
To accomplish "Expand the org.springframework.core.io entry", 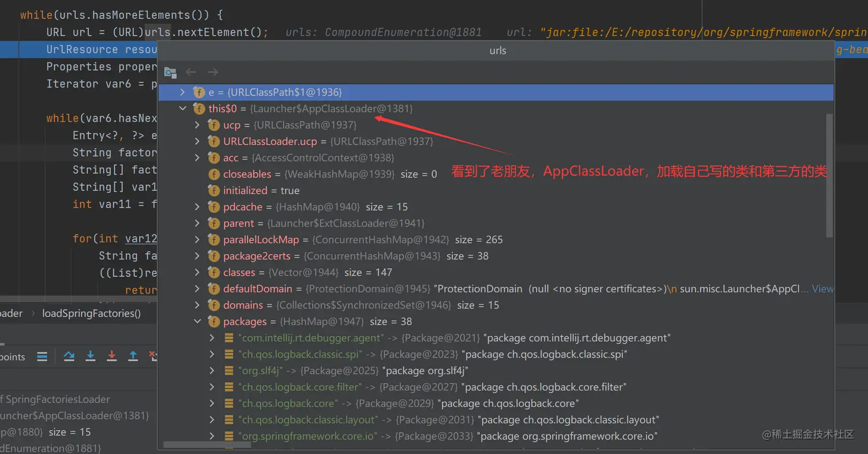I will point(212,436).
